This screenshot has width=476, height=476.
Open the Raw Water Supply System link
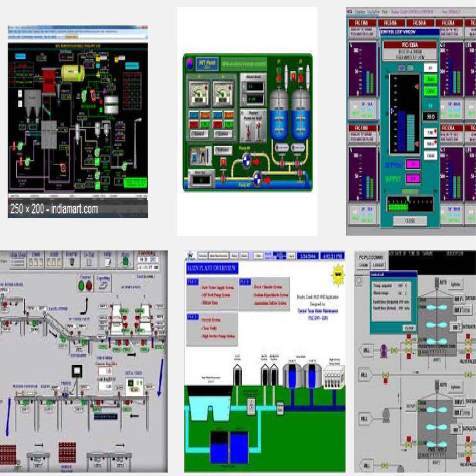pyautogui.click(x=218, y=287)
